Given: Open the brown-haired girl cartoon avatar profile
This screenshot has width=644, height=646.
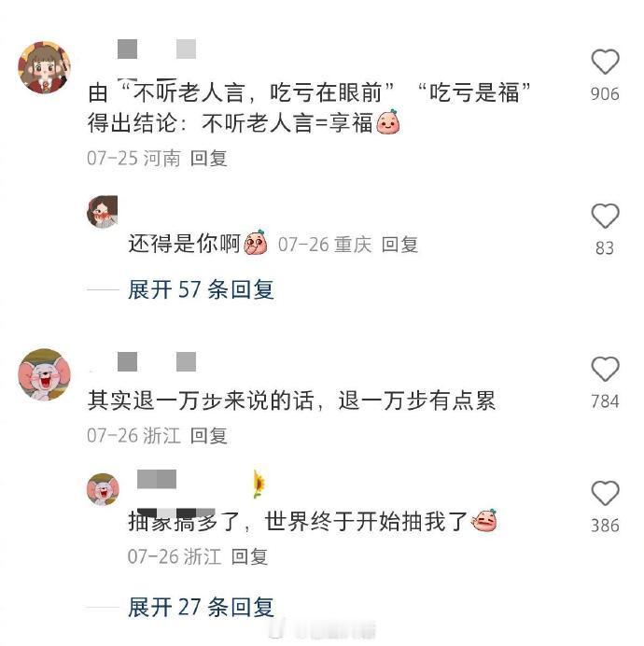Looking at the screenshot, I should point(44,67).
